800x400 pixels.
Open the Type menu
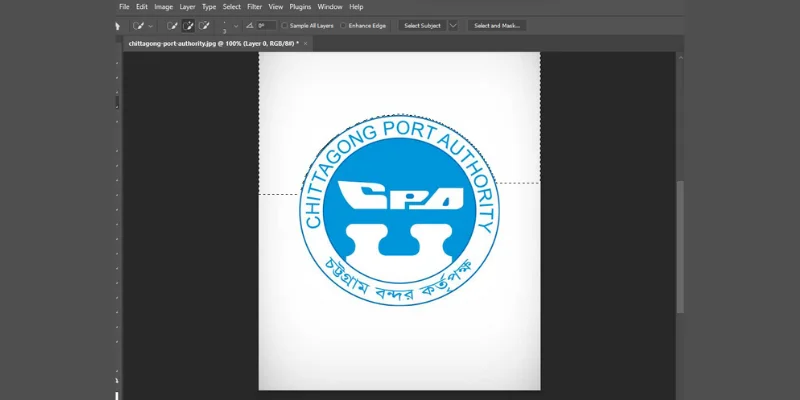coord(209,7)
